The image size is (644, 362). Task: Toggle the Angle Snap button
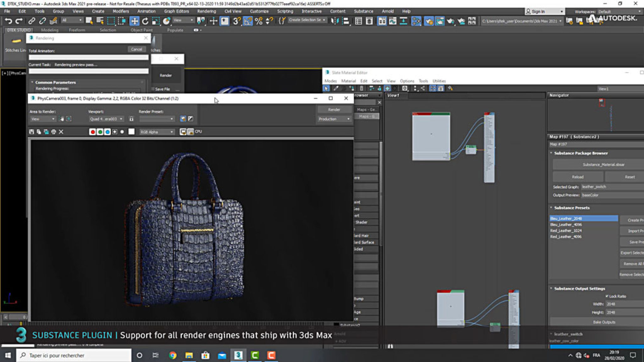point(248,21)
